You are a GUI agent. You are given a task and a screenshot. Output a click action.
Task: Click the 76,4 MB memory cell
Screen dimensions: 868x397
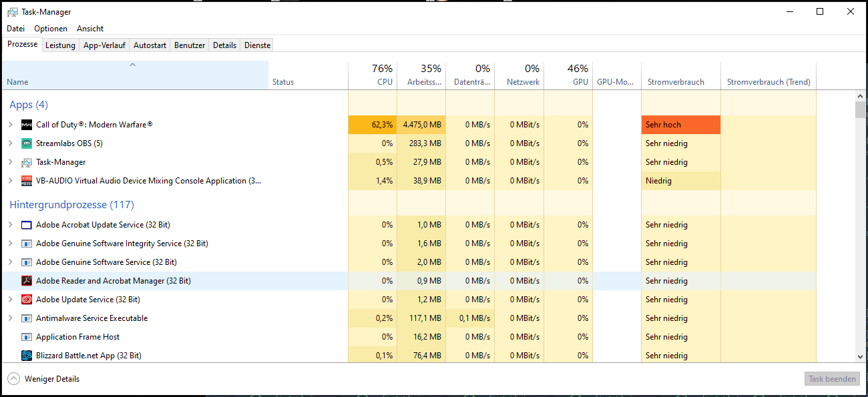(421, 356)
